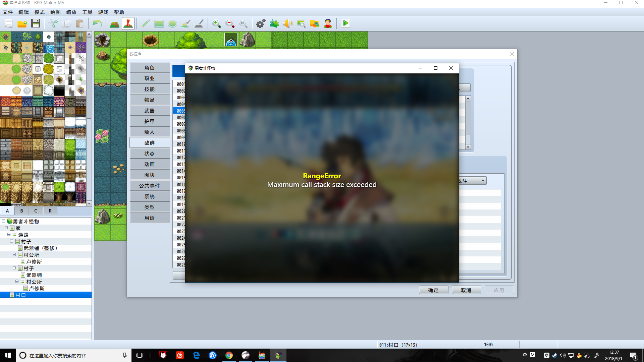Open the Plugin Manager puzzle icon
The height and width of the screenshot is (362, 644).
(274, 23)
